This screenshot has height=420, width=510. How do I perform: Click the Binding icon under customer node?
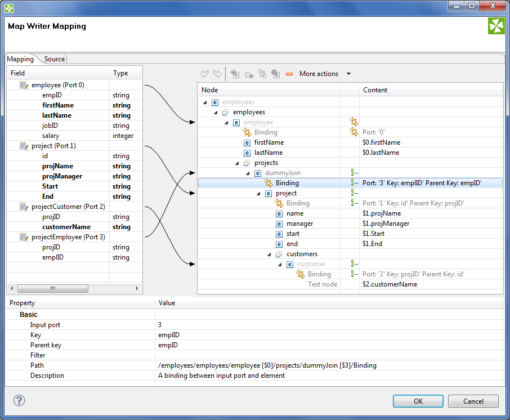[301, 274]
